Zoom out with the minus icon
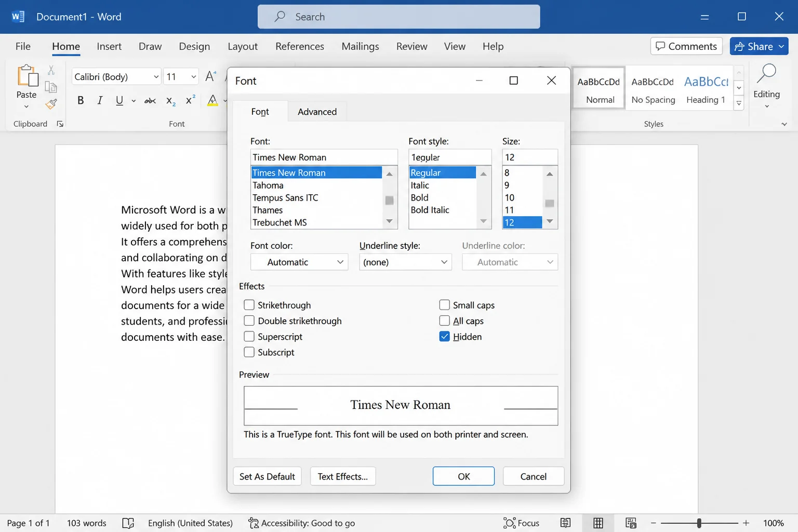798x532 pixels. 654,523
